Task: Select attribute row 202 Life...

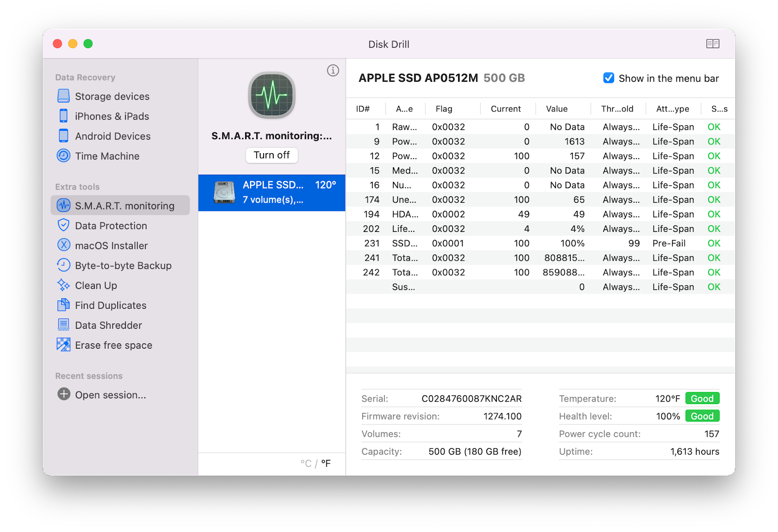Action: tap(540, 229)
